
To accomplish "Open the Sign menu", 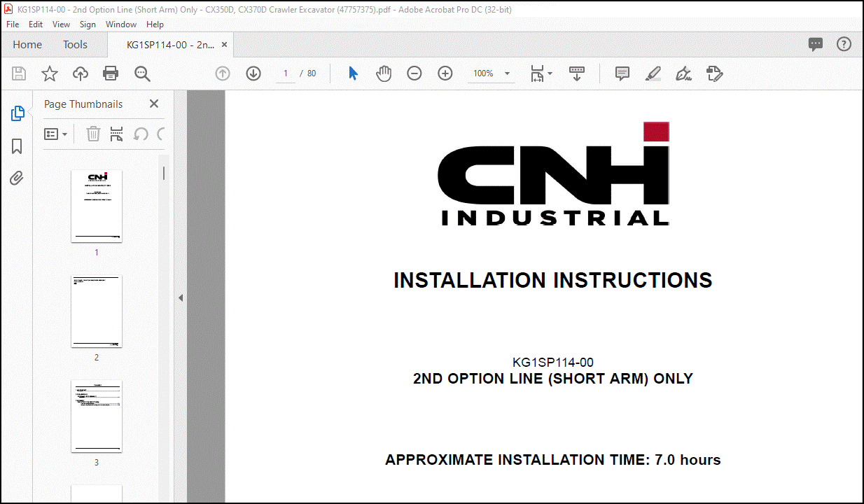I will tap(88, 24).
